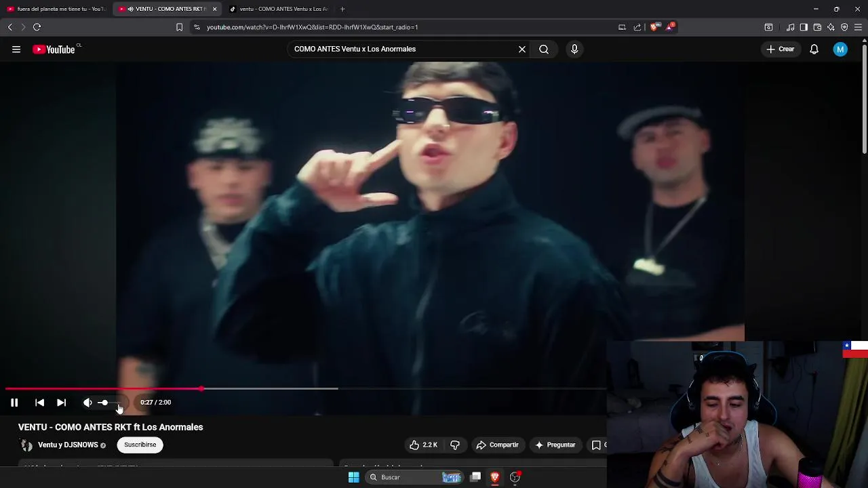Open Task View in taskbar

[x=476, y=477]
